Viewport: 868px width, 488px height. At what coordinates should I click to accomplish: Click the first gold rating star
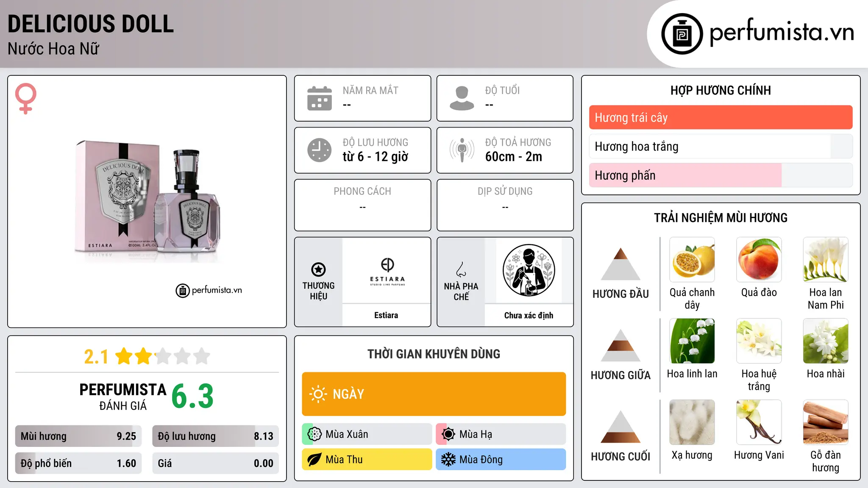tap(124, 356)
